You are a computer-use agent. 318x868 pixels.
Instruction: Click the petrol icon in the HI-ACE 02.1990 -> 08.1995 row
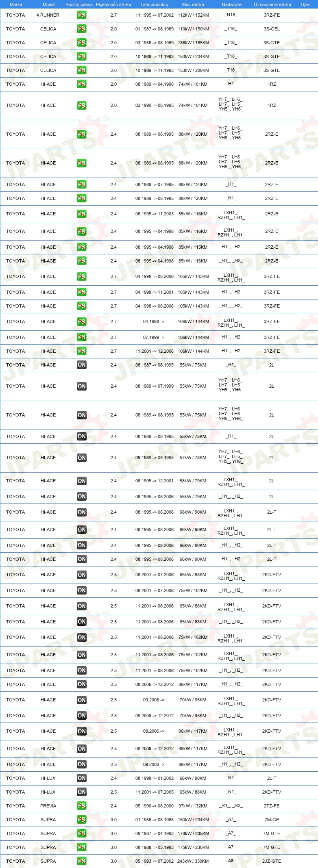point(82,105)
